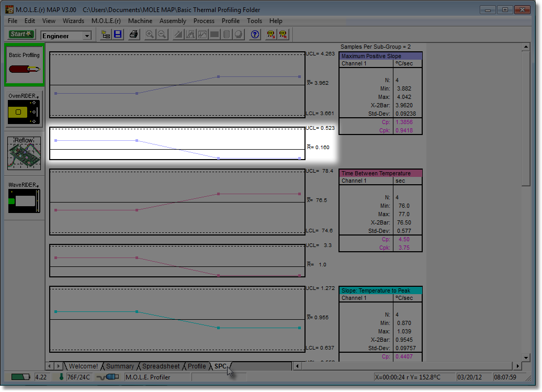The image size is (542, 392).
Task: Click the M.O.L.E. connection status icon
Action: coord(108,377)
